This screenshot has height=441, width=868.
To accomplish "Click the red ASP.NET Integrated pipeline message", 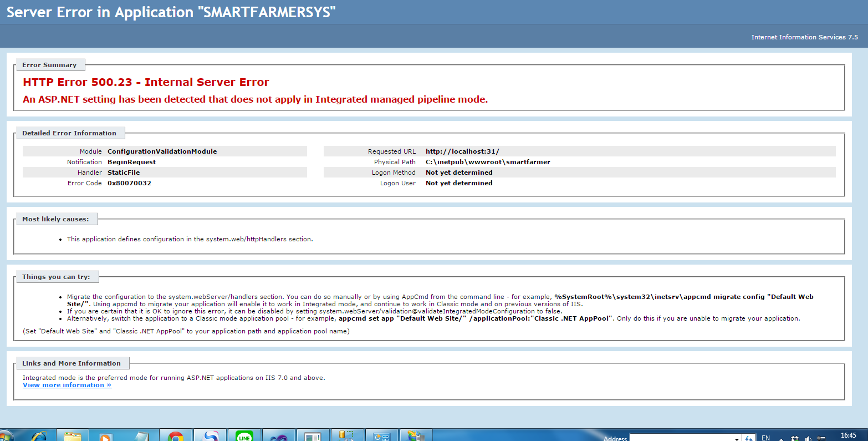I will coord(255,99).
